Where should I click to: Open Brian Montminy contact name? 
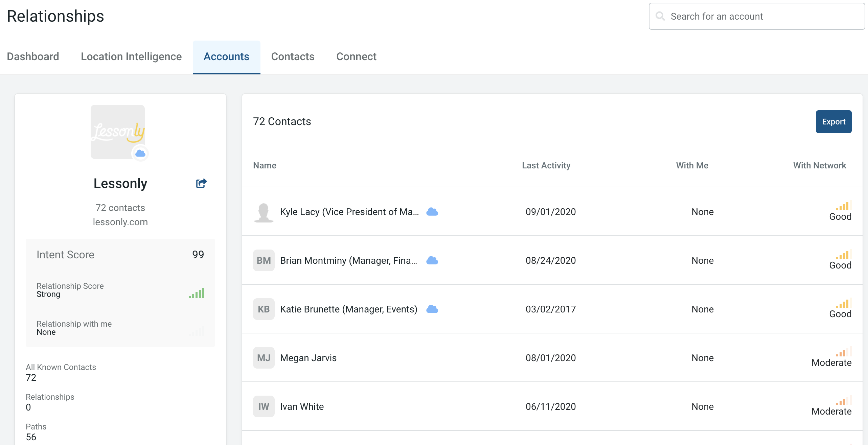pos(348,260)
